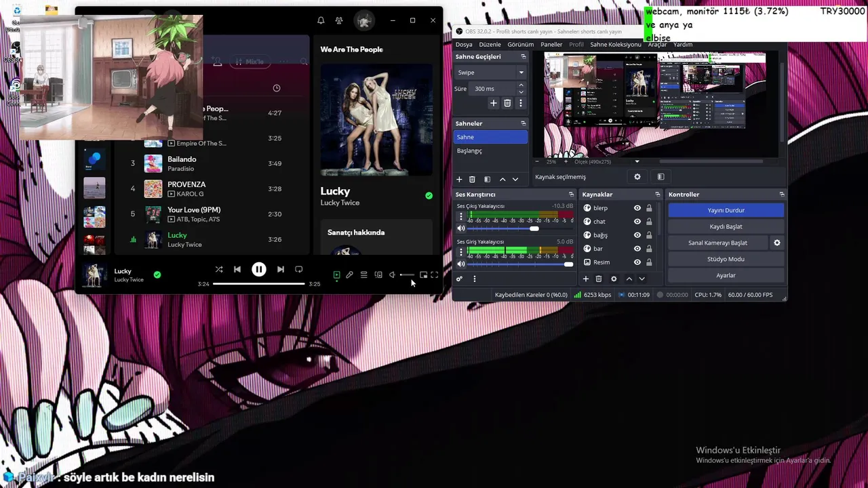Open Spotify miniplayer icon

coord(423,274)
